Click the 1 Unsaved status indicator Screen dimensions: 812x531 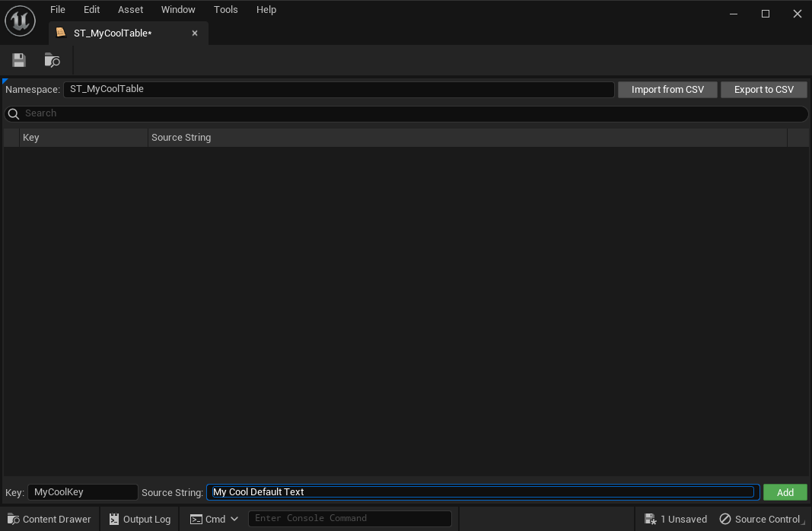676,519
